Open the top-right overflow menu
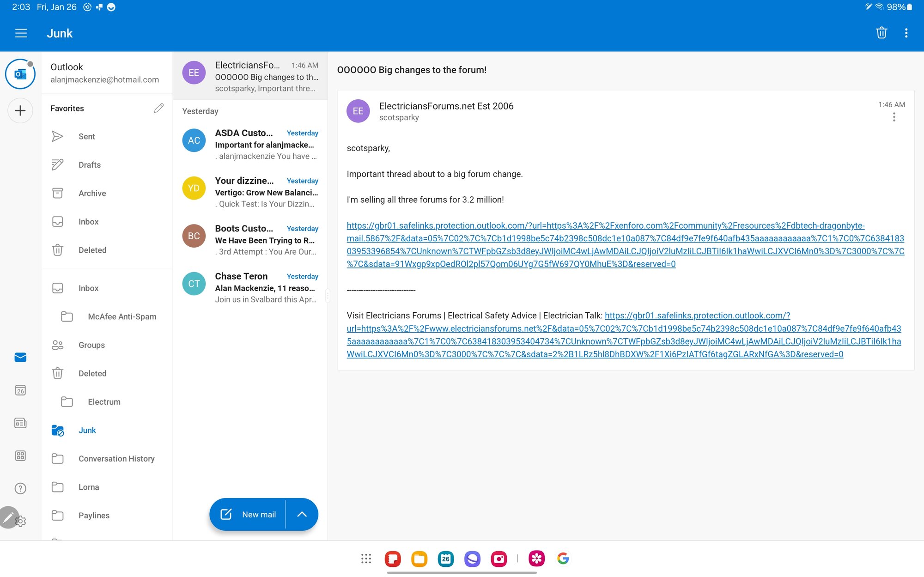 (906, 33)
